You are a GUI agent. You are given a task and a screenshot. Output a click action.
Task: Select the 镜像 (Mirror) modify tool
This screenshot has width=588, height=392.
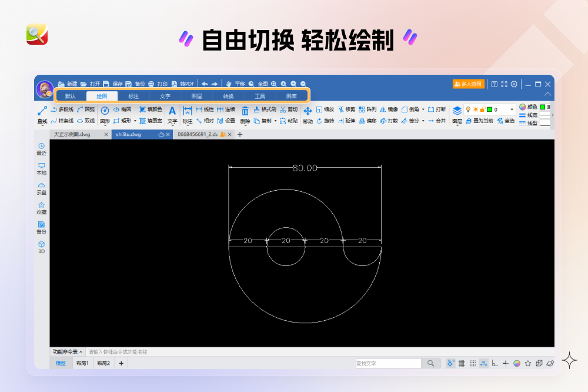click(388, 109)
